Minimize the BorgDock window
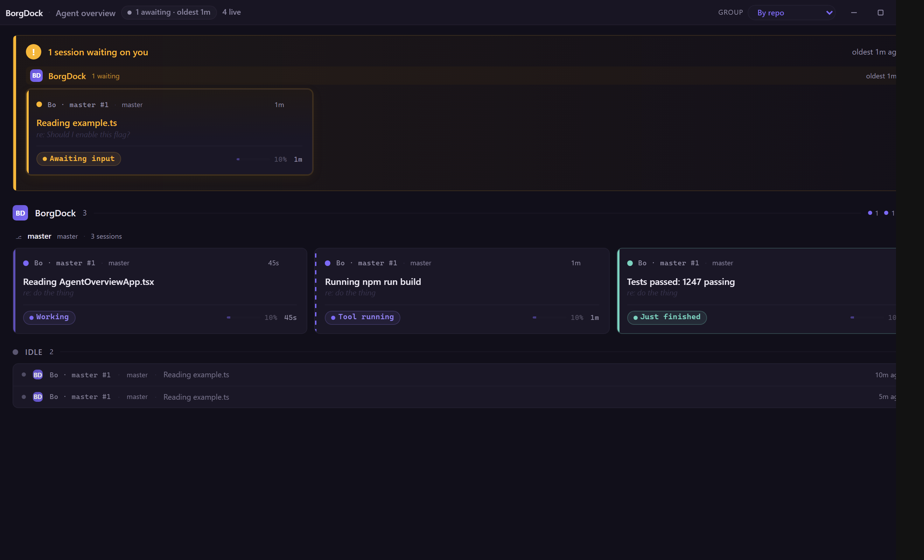The height and width of the screenshot is (560, 924). (854, 12)
